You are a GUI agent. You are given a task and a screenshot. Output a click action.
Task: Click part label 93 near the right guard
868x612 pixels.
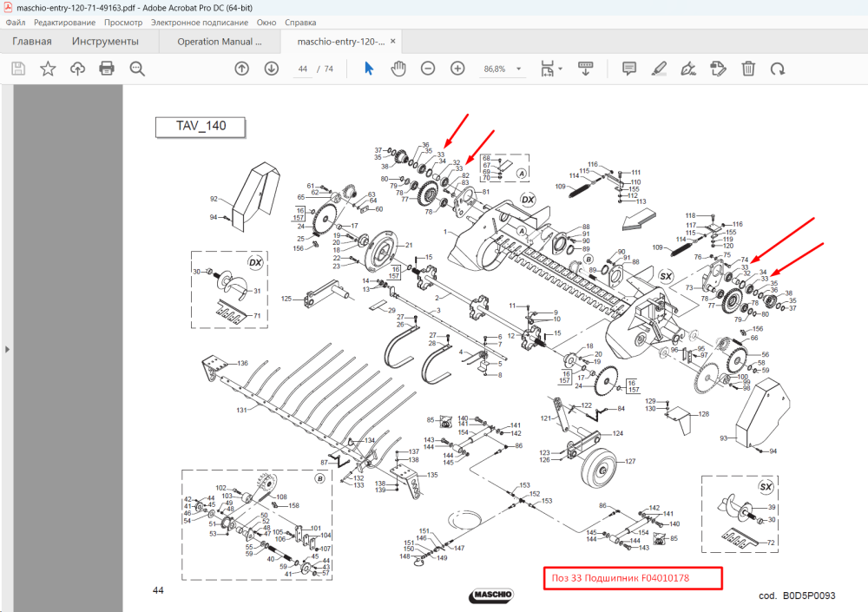point(724,438)
